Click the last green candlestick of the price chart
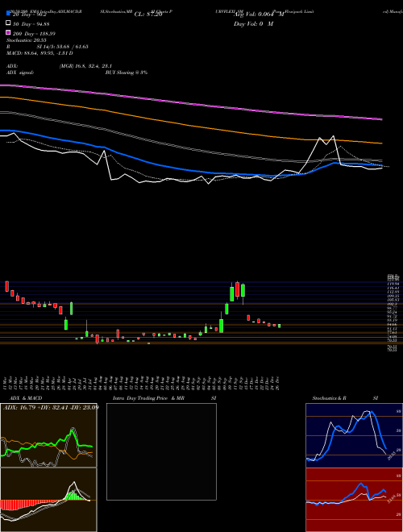 pos(279,326)
